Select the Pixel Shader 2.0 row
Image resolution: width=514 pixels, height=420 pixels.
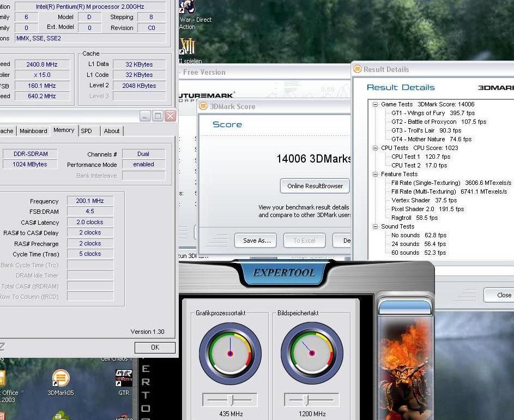(x=428, y=209)
